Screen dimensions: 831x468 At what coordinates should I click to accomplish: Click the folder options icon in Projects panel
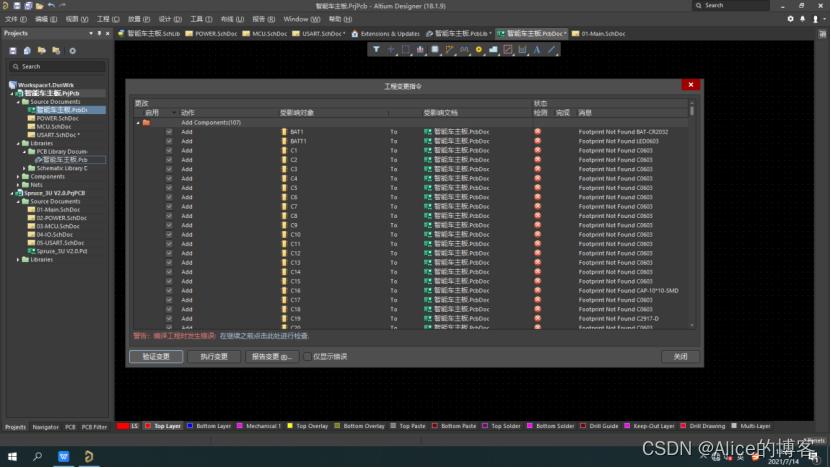pyautogui.click(x=56, y=51)
